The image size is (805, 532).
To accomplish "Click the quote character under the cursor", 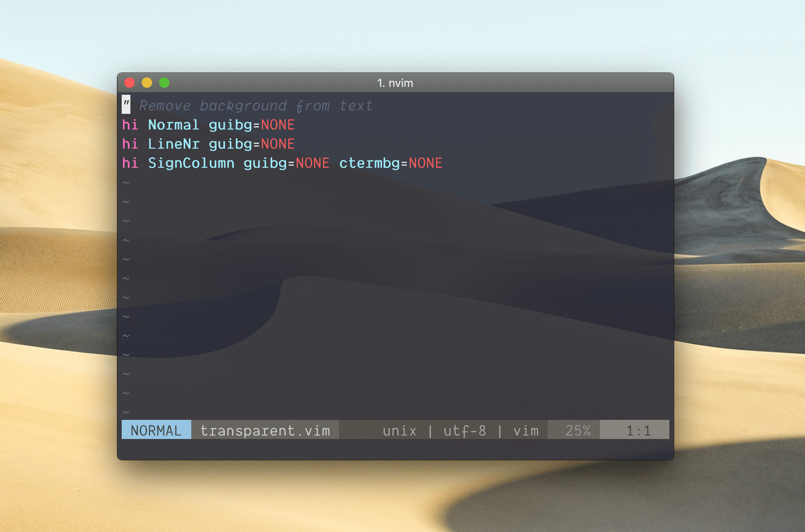I will coord(126,104).
